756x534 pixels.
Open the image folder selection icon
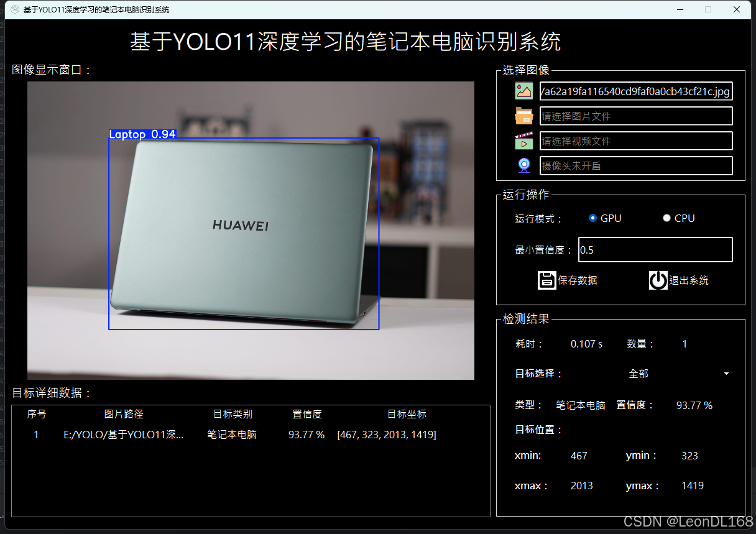coord(524,116)
